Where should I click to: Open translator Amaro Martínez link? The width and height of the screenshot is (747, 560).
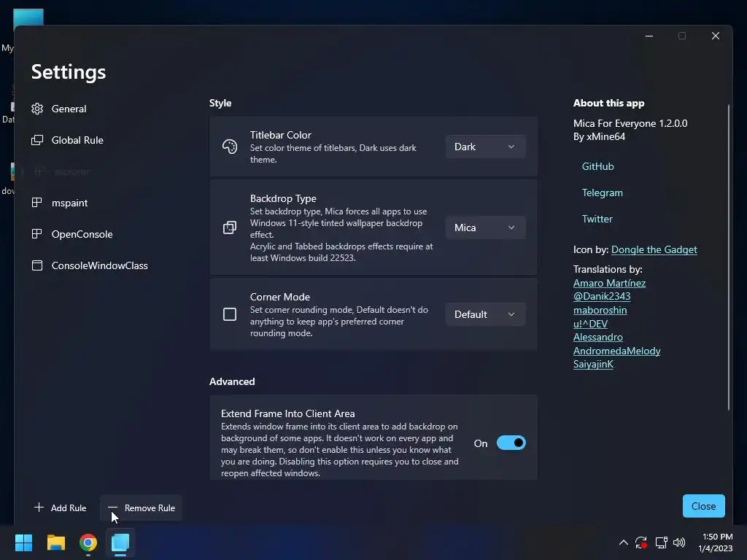coord(609,283)
